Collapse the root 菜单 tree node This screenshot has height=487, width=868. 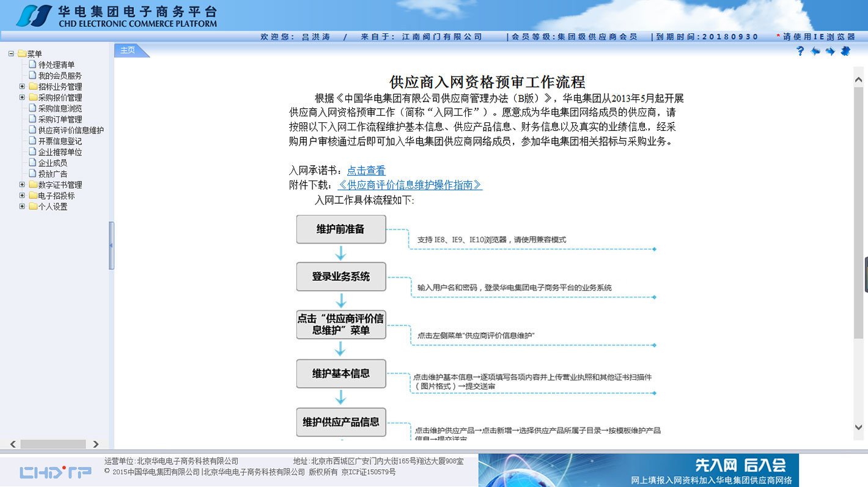coord(11,54)
